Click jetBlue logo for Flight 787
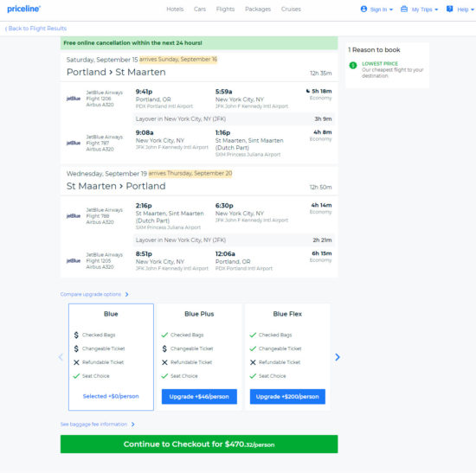 74,143
